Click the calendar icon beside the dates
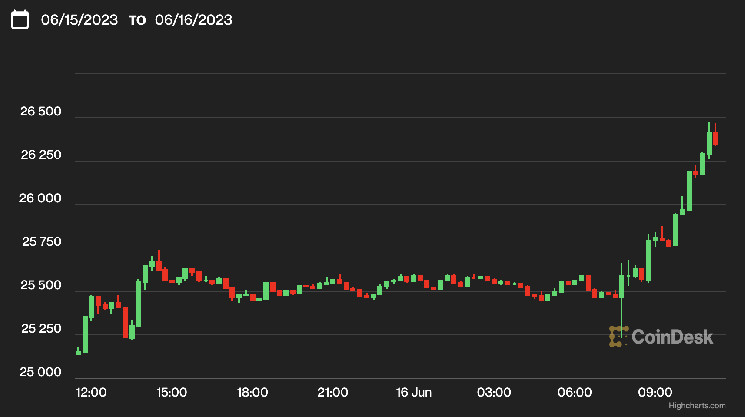Viewport: 745px width, 417px height. (x=19, y=21)
